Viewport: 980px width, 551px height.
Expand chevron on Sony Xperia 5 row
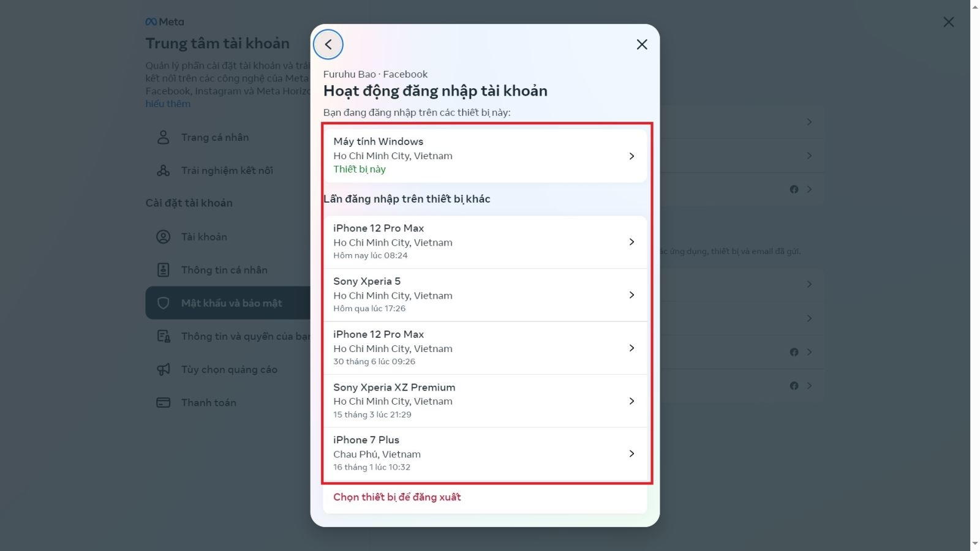tap(631, 295)
